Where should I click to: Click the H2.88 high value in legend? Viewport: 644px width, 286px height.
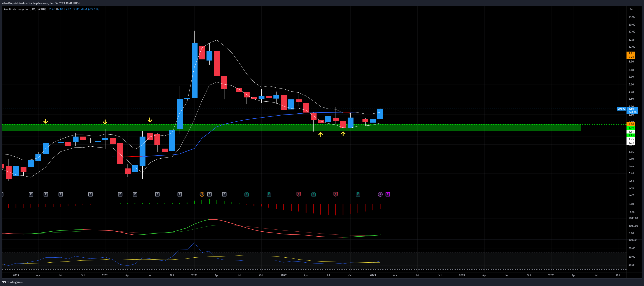click(59, 9)
